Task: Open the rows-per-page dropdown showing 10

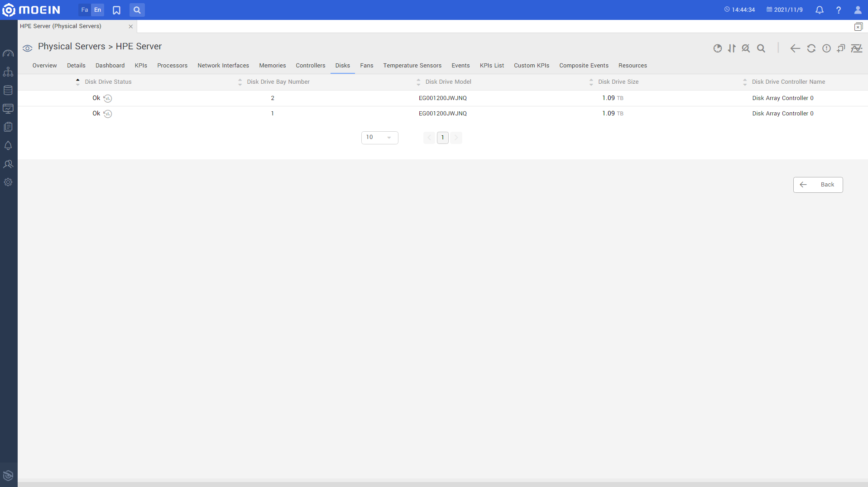Action: point(379,138)
